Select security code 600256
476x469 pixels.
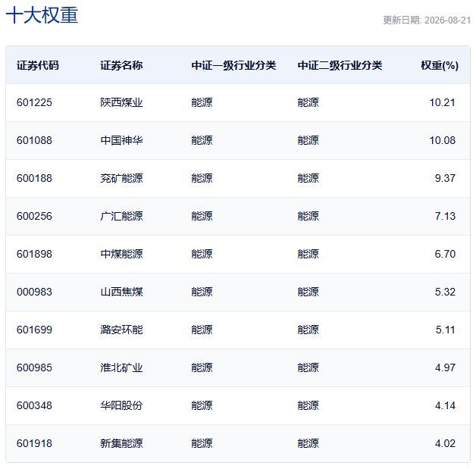tap(34, 216)
